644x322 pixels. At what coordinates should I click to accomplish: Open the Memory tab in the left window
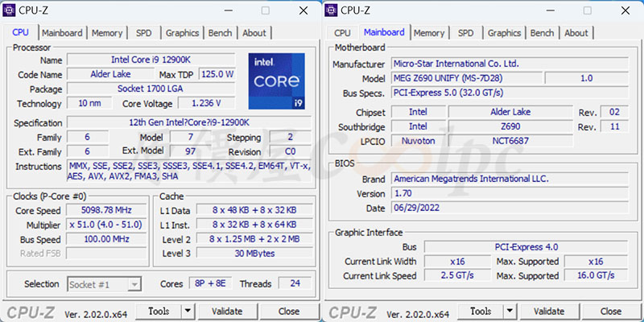[x=107, y=33]
